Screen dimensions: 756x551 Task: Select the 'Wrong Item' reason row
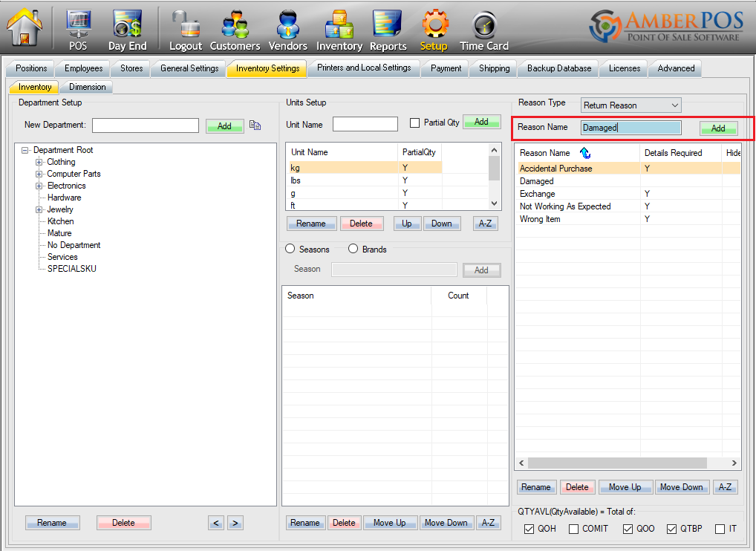(x=629, y=219)
